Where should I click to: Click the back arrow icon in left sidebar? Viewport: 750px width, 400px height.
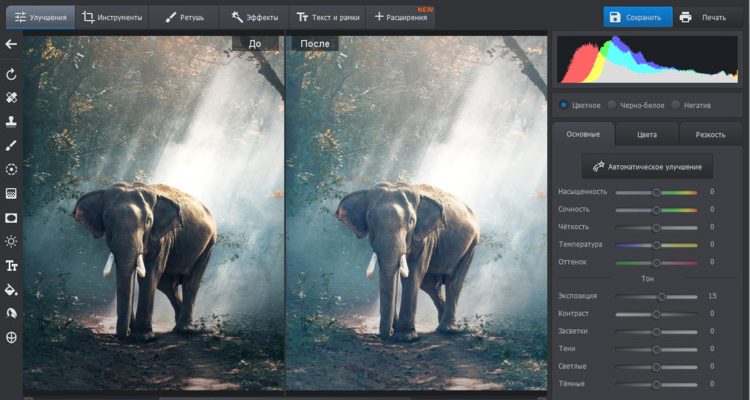[11, 44]
